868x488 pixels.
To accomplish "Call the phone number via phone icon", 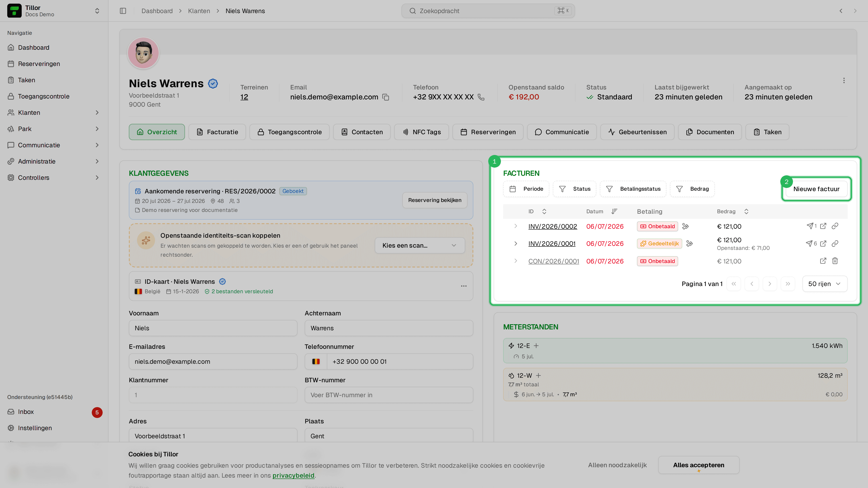I will coord(481,97).
